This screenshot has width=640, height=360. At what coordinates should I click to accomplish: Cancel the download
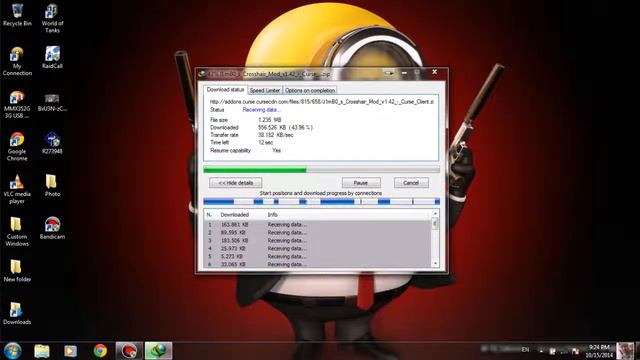(411, 183)
